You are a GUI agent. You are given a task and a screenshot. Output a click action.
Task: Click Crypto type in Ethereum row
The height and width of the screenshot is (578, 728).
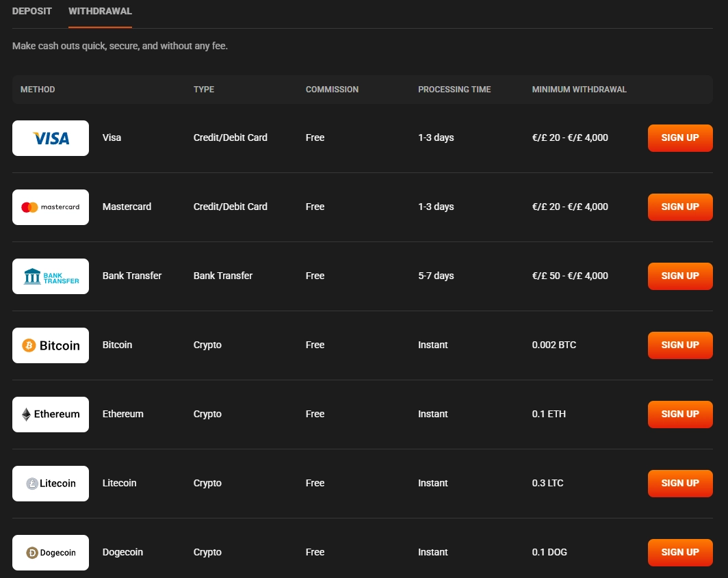tap(207, 415)
